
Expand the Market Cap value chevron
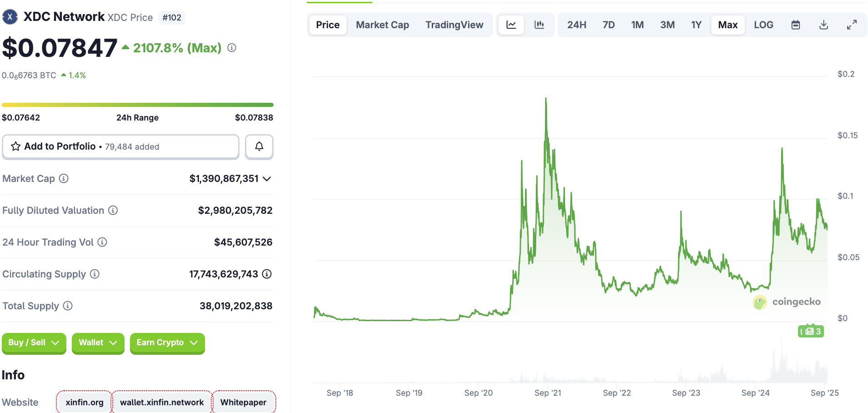point(267,179)
